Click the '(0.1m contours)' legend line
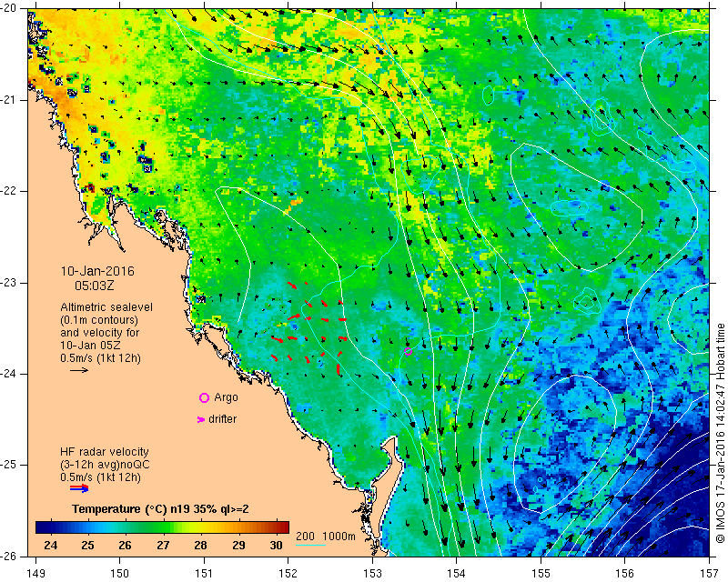The height and width of the screenshot is (582, 728). pos(99,320)
